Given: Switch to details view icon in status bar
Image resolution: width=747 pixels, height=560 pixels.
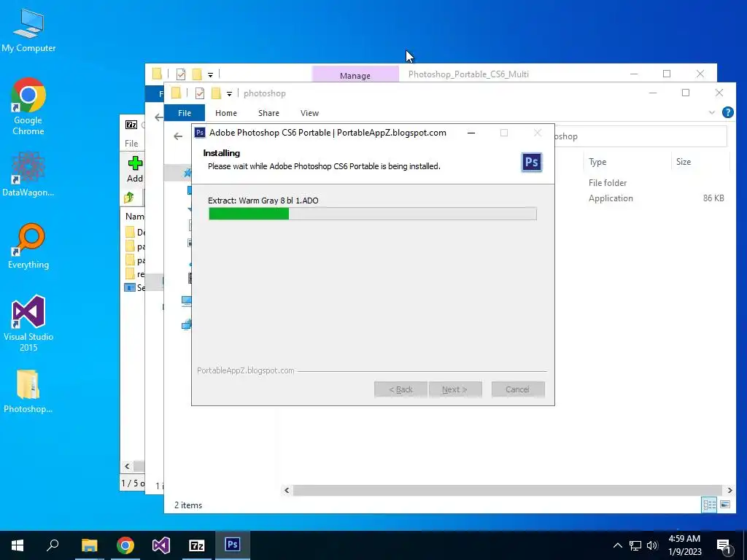Looking at the screenshot, I should tap(709, 505).
